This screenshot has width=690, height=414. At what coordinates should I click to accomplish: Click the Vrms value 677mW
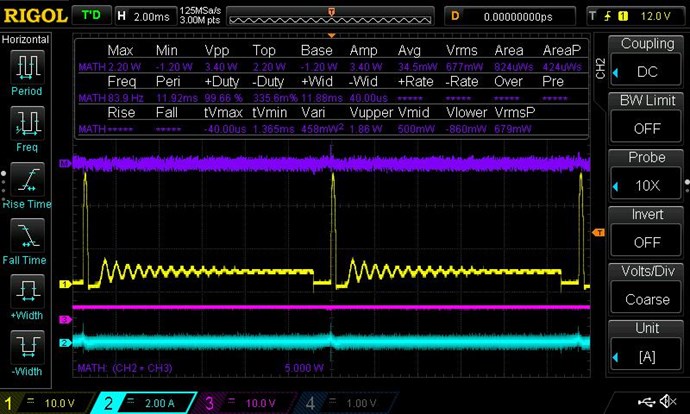464,67
